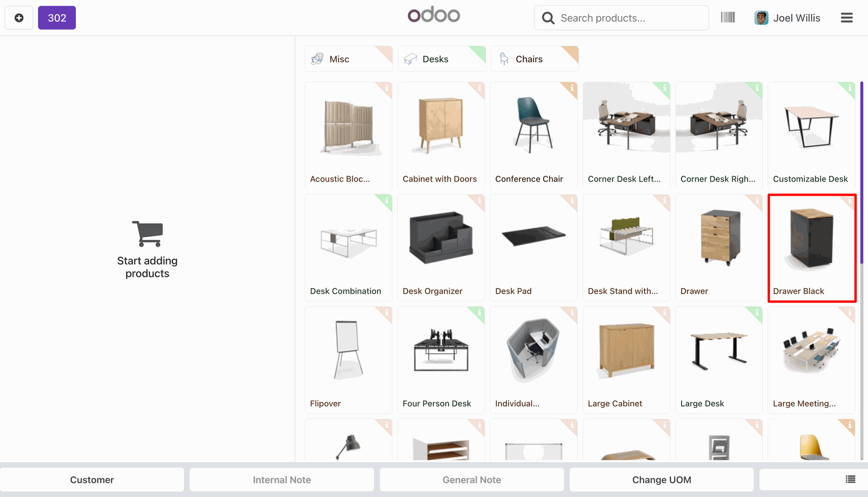Add a new order with plus icon

[19, 18]
